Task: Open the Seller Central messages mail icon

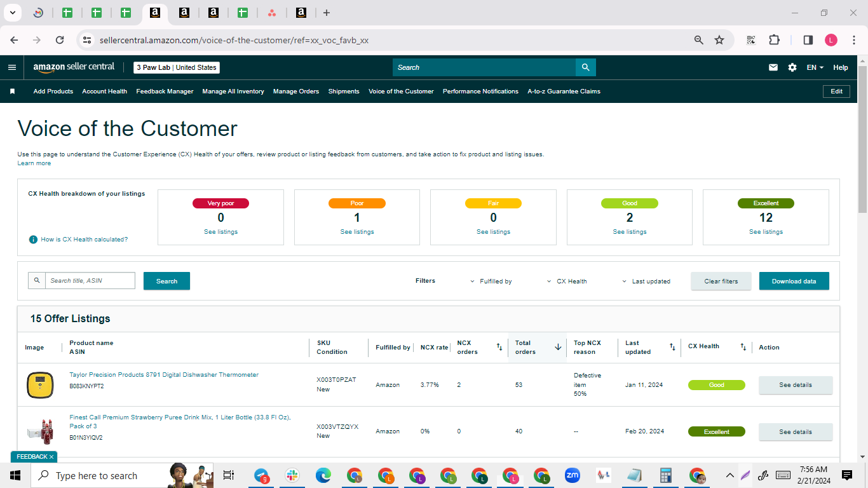Action: coord(773,67)
